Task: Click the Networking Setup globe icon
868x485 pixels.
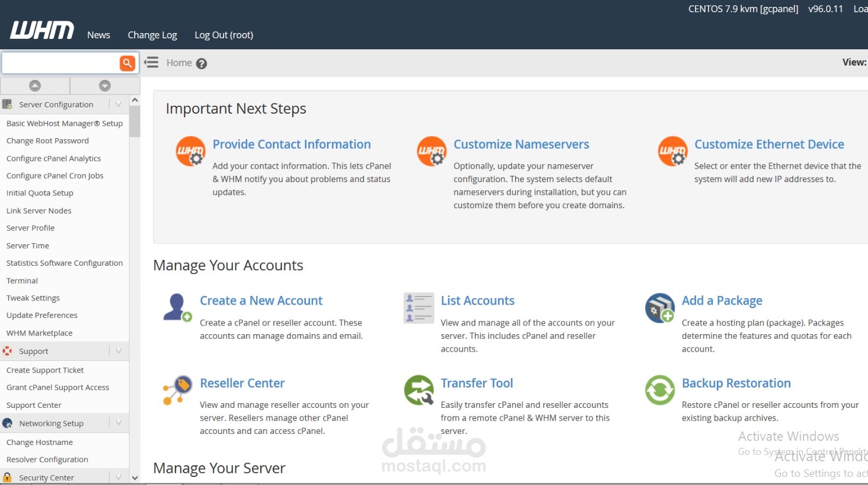Action: (7, 423)
